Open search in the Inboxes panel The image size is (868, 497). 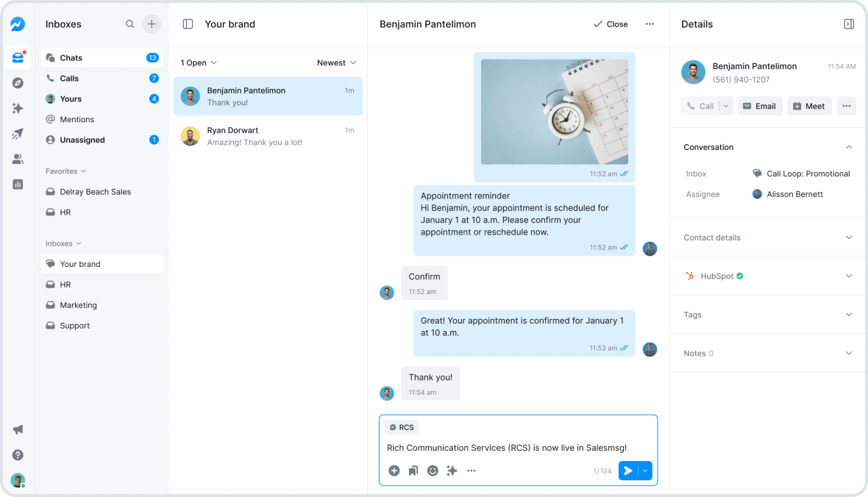(129, 24)
